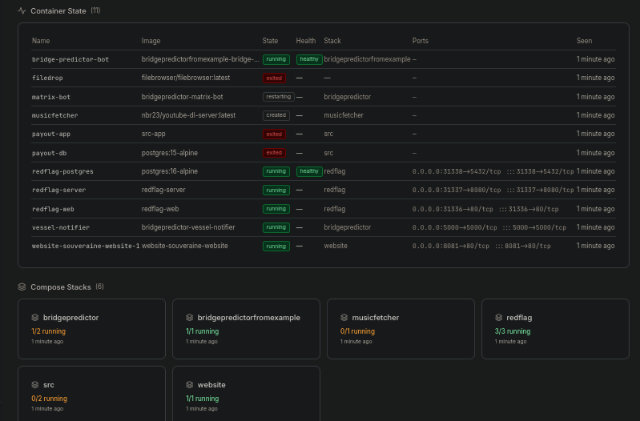The width and height of the screenshot is (640, 421).
Task: Click healthy badge of redflag-postgres
Action: tap(309, 171)
